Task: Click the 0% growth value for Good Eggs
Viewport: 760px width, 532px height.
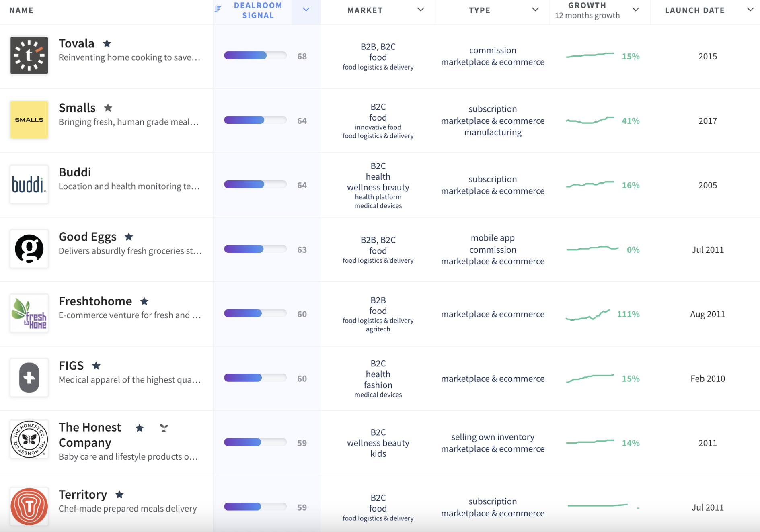Action: coord(633,250)
